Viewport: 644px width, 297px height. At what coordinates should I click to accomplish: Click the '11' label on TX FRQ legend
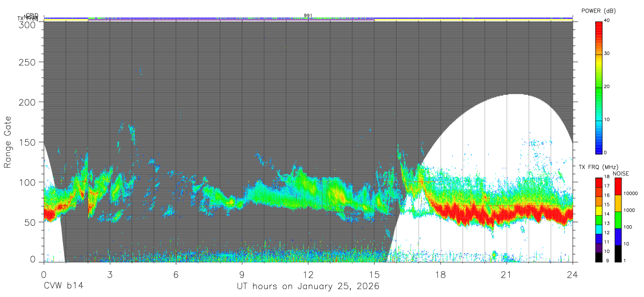point(608,242)
